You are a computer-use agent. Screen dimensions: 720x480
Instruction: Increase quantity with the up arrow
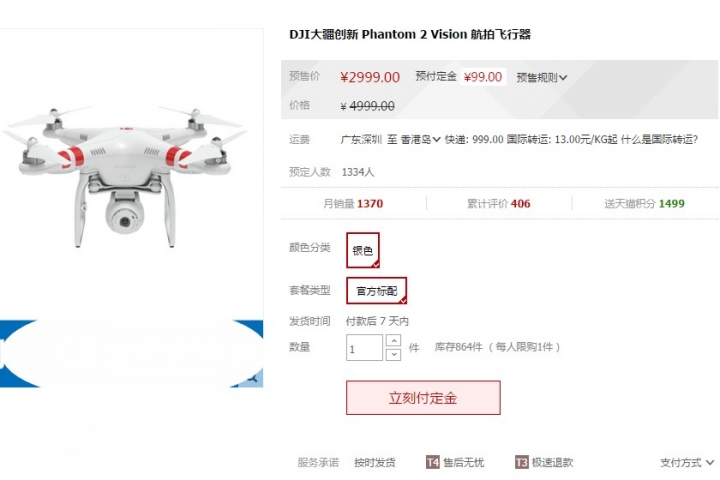click(x=394, y=340)
